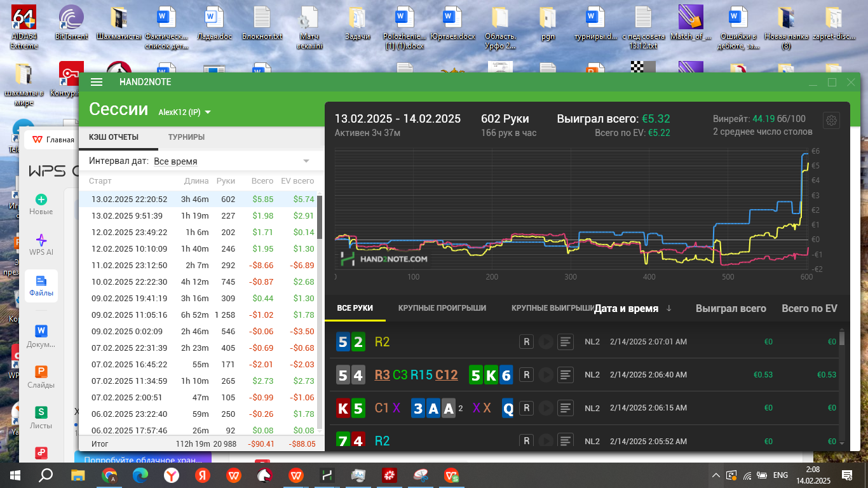Sort hands by Выиграл всего column
This screenshot has height=488, width=868.
tap(731, 308)
